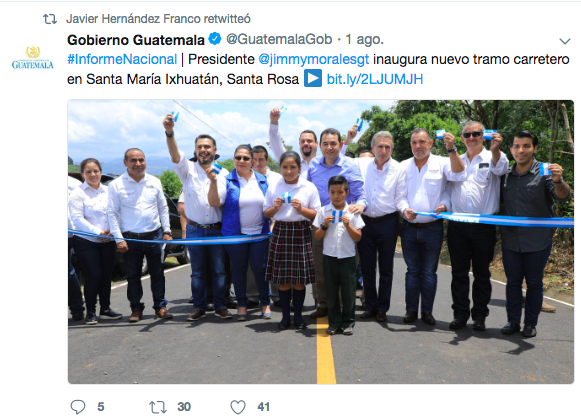Image resolution: width=581 pixels, height=420 pixels.
Task: Click the reply speech bubble icon
Action: (x=78, y=407)
